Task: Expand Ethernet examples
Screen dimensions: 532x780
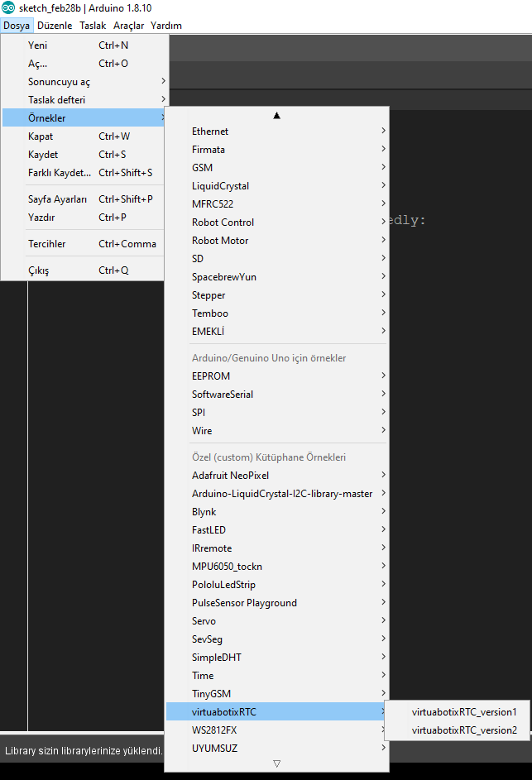Action: (276, 132)
